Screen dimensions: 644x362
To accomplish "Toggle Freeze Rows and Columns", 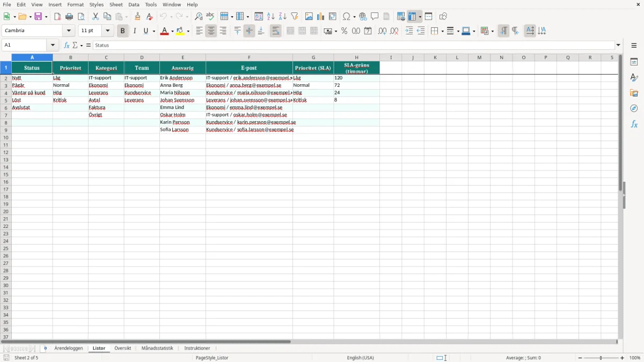I will tap(412, 17).
